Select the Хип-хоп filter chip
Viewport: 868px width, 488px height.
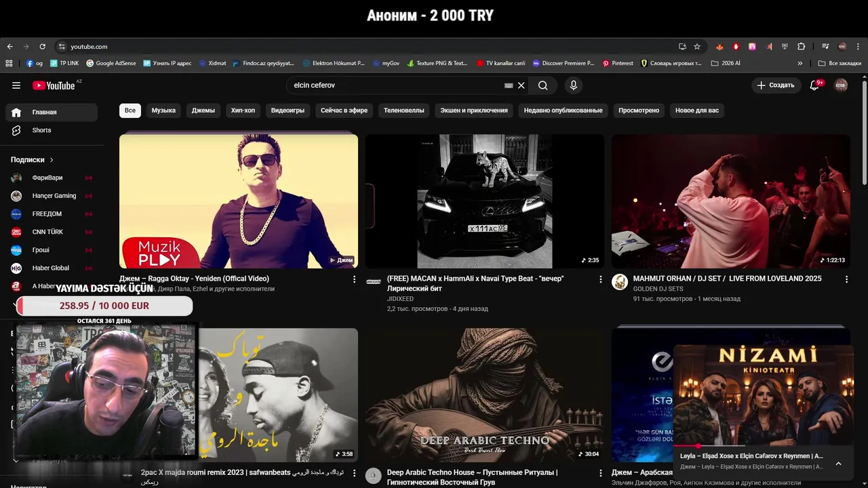pos(243,110)
